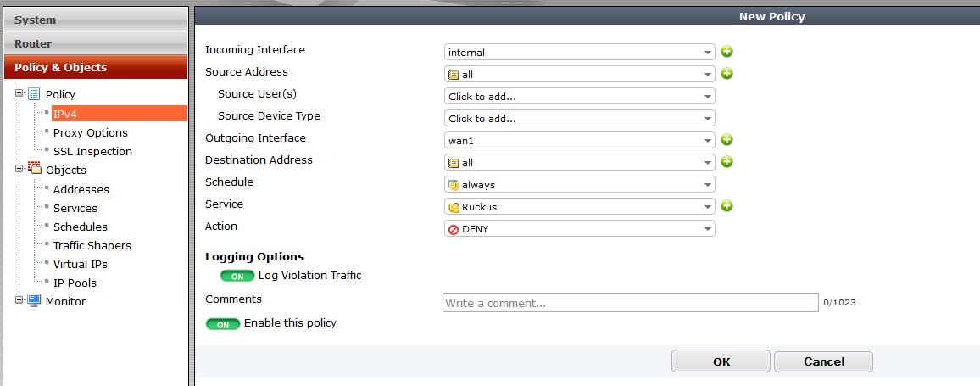This screenshot has height=386, width=980.
Task: Click the Policy list icon in tree
Action: pyautogui.click(x=35, y=94)
